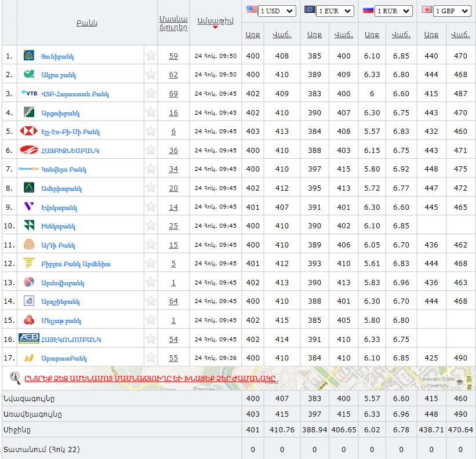Toggle the favorite star in row 17
476x459 pixels.
point(151,358)
